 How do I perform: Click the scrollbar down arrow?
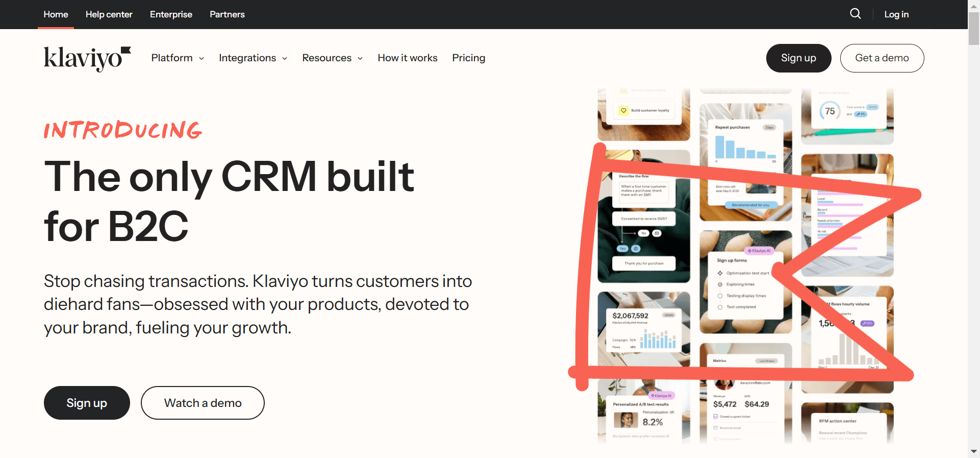coord(974,452)
